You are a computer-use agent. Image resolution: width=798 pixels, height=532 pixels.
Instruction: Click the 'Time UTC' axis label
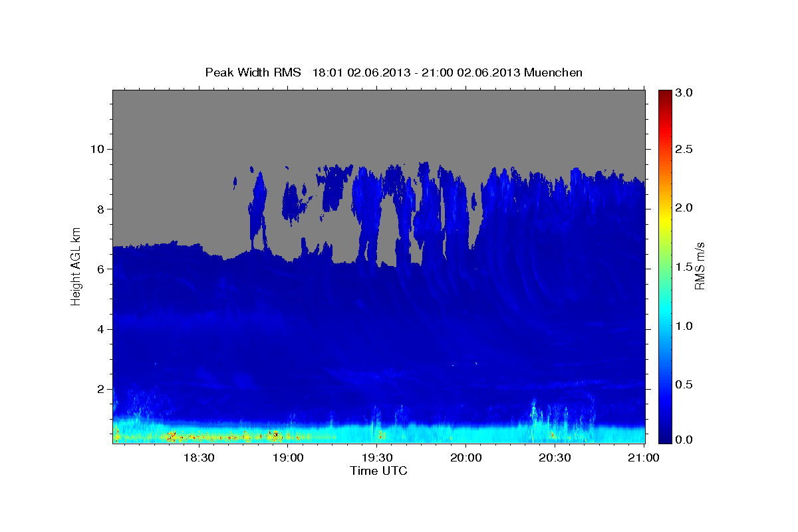coord(378,471)
